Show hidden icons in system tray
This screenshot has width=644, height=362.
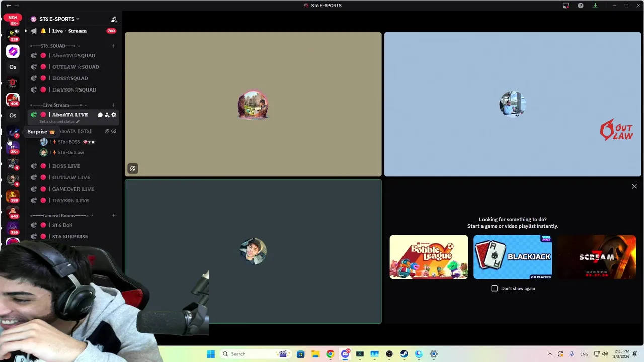(550, 354)
